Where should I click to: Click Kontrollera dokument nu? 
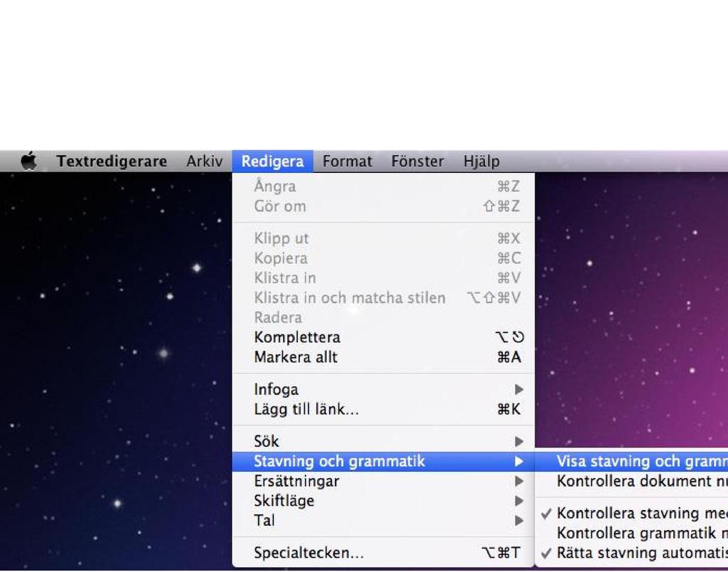pyautogui.click(x=631, y=482)
